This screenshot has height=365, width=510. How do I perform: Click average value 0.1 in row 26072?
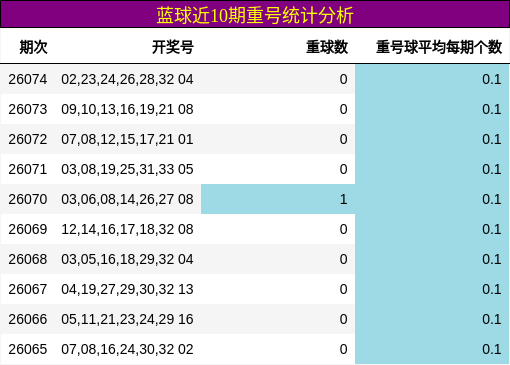click(x=492, y=139)
